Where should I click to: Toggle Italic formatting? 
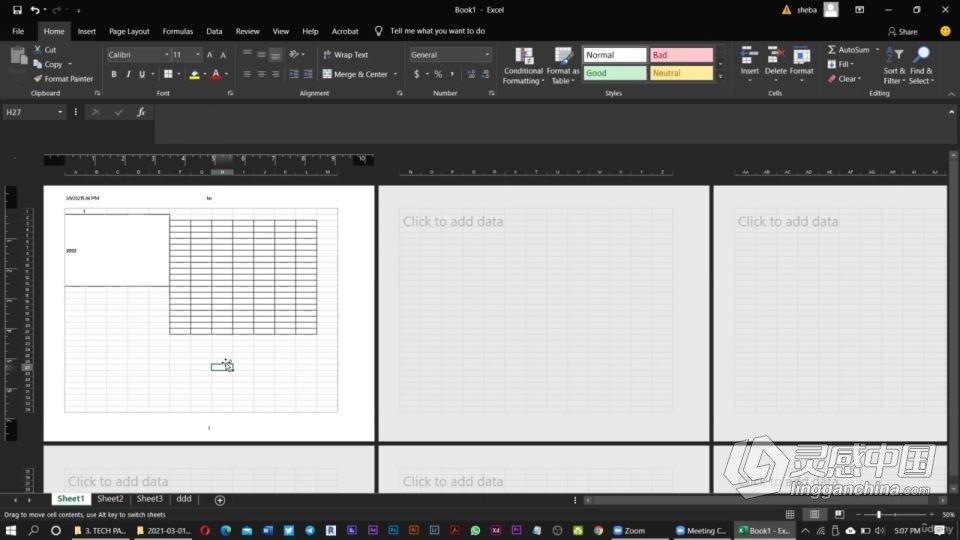[128, 74]
